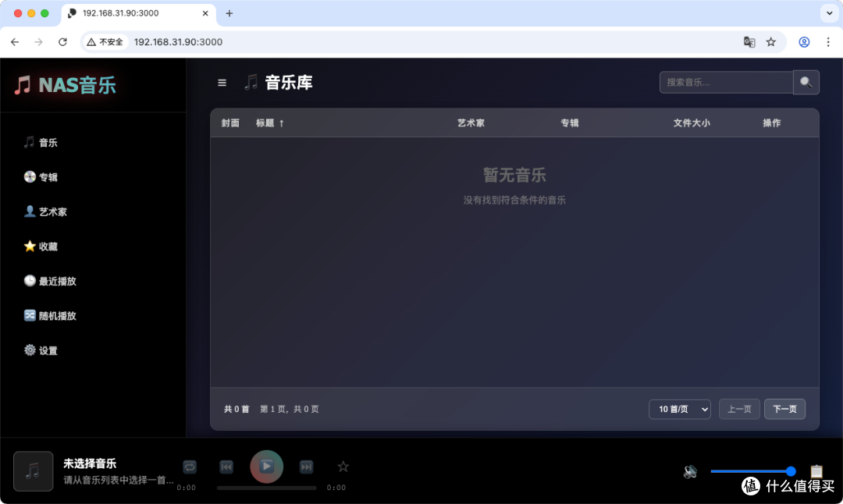The width and height of the screenshot is (843, 504).
Task: Click the shuffle icon beside 随机播放
Action: 30,315
